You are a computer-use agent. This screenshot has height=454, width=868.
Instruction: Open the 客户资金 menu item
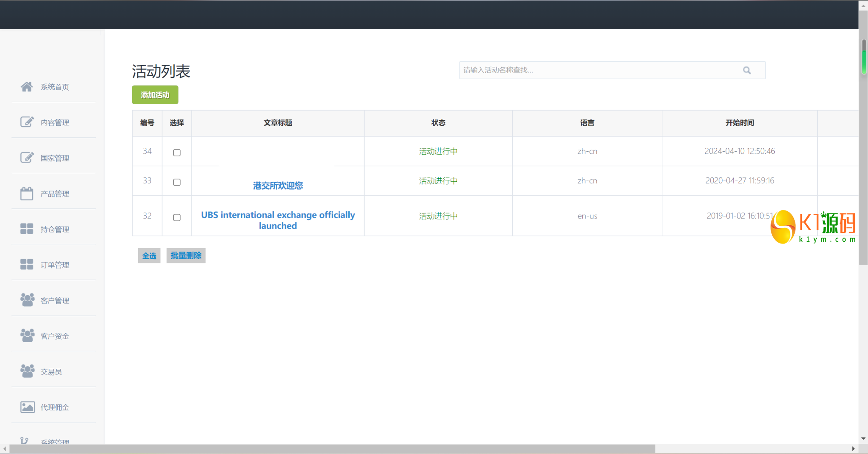pyautogui.click(x=54, y=336)
